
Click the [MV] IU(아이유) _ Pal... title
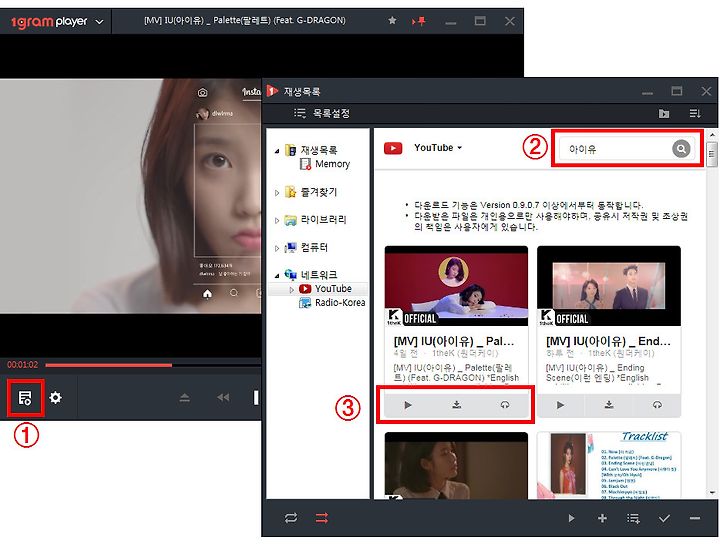point(454,342)
